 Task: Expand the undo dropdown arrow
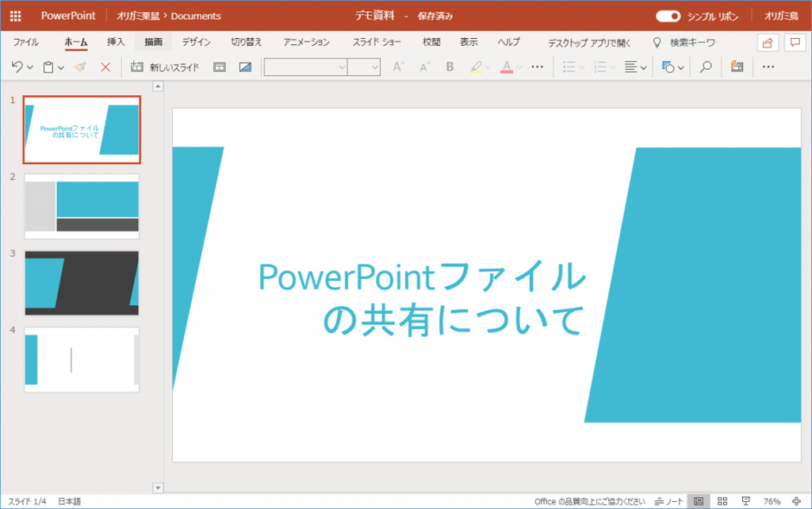click(30, 67)
